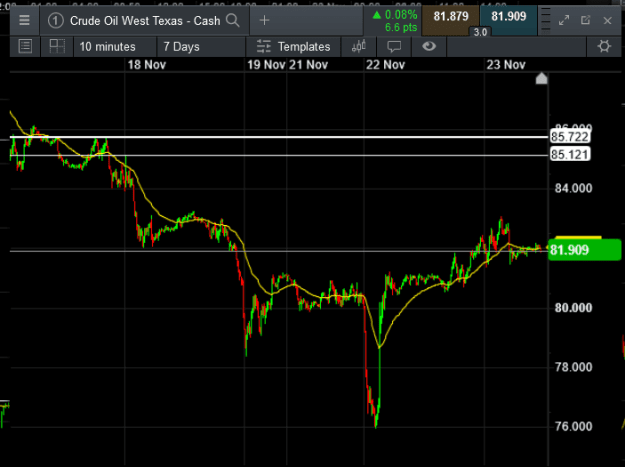Click the 76.000 axis value
This screenshot has width=625, height=467.
click(x=573, y=426)
